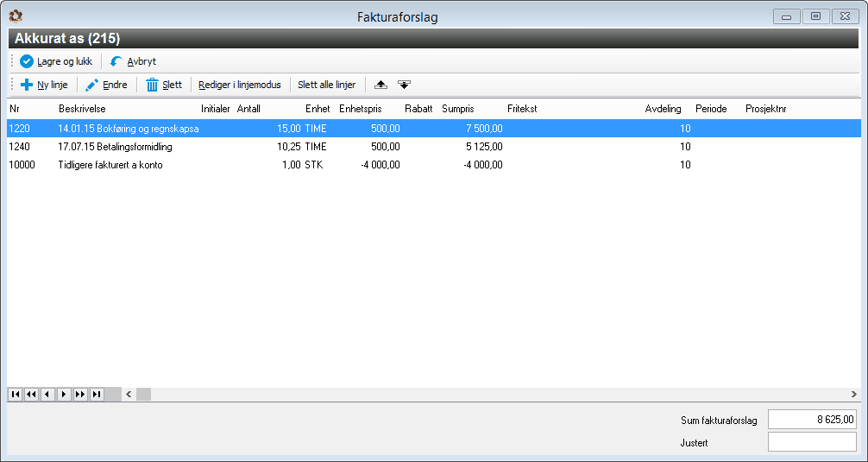Move the selected line down with the arrow icon
Image resolution: width=868 pixels, height=462 pixels.
tap(404, 85)
